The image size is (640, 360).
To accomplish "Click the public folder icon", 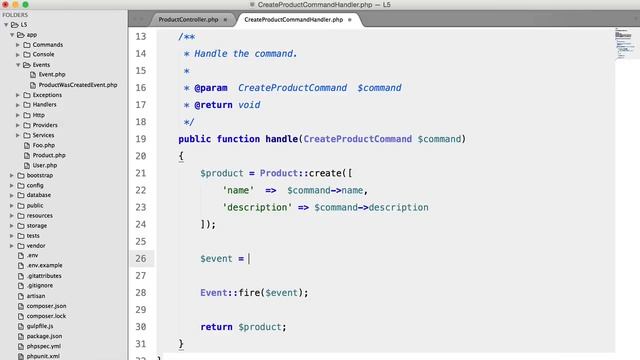I will [21, 206].
